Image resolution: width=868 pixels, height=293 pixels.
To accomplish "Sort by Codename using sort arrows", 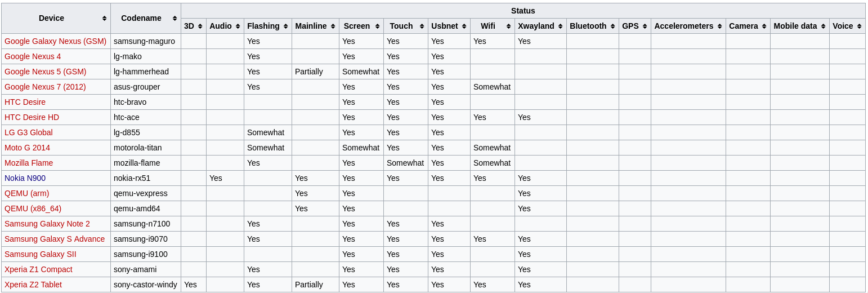I will click(x=175, y=18).
